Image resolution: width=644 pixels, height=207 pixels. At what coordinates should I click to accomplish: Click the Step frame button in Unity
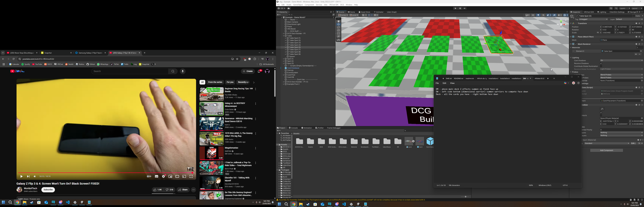tap(465, 8)
